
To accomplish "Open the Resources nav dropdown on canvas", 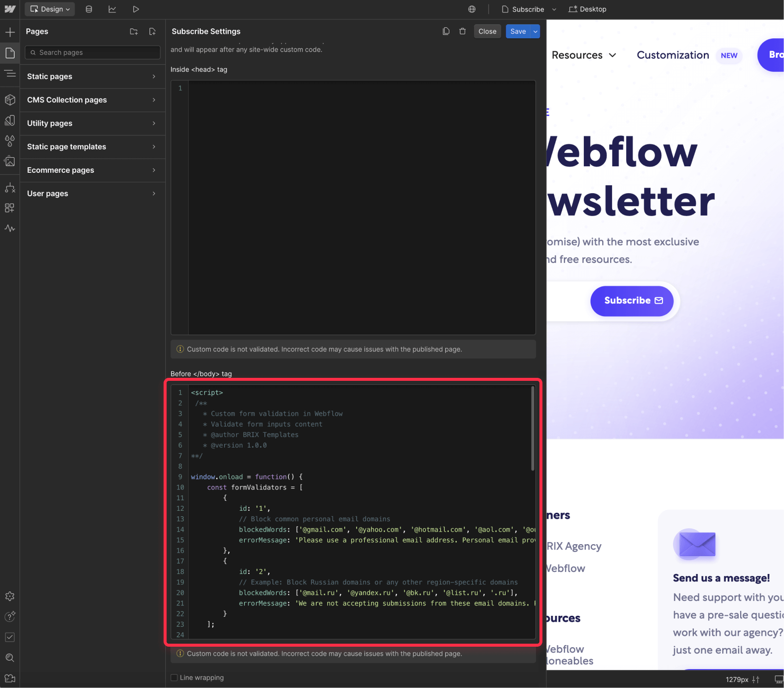I will coord(584,55).
